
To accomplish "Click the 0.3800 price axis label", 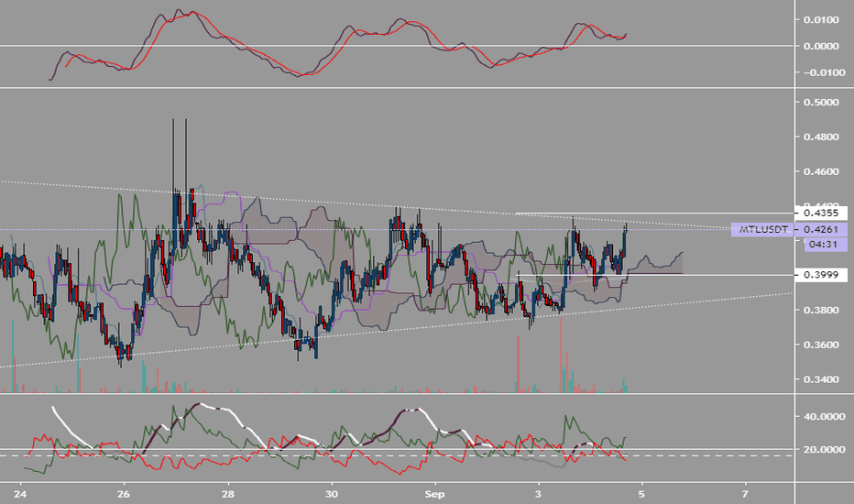I will (821, 310).
